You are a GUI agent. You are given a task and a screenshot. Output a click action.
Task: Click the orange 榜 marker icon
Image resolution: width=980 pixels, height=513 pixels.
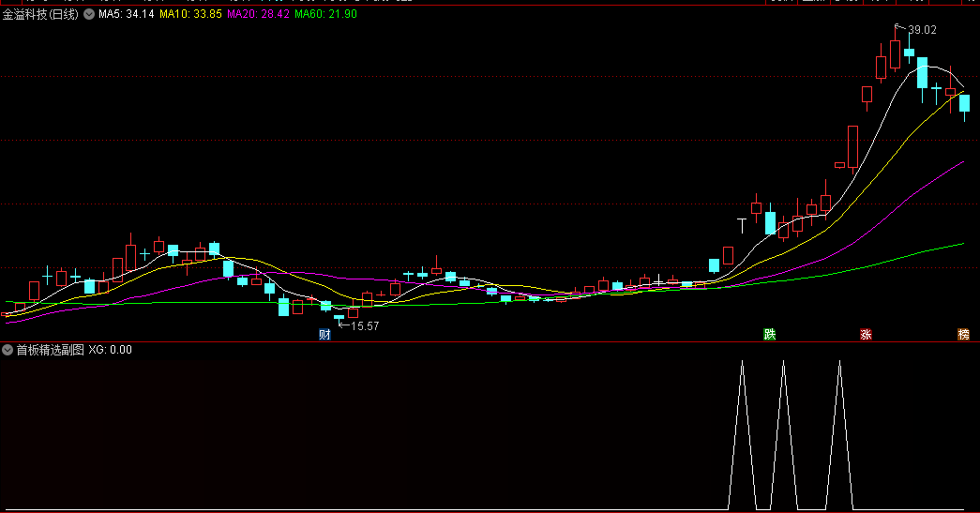click(964, 334)
